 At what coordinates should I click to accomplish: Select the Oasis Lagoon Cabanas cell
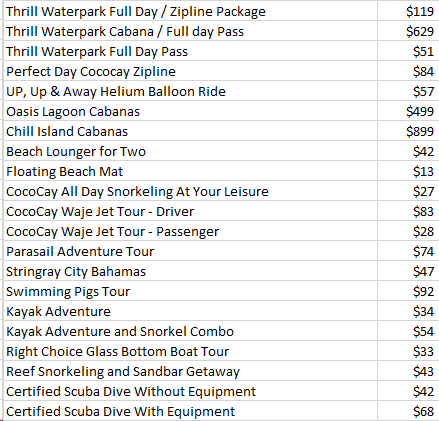[190, 111]
